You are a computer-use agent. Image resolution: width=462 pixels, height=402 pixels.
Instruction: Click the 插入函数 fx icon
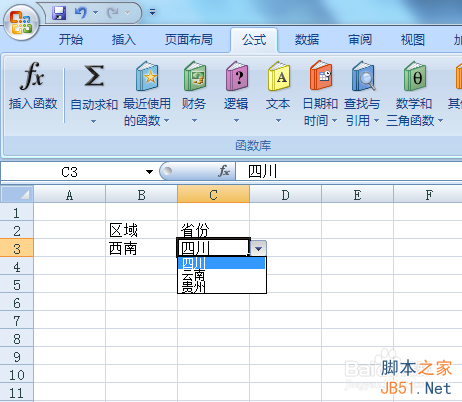32,76
